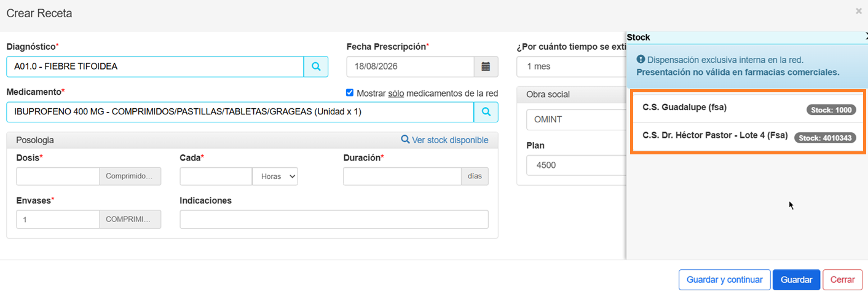Click the Crear Receta dialog title

click(x=39, y=13)
